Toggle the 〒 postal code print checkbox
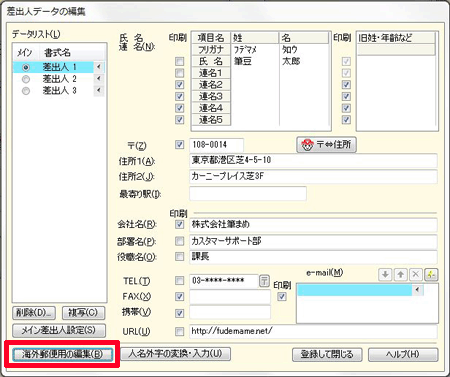The image size is (450, 377). coord(180,145)
